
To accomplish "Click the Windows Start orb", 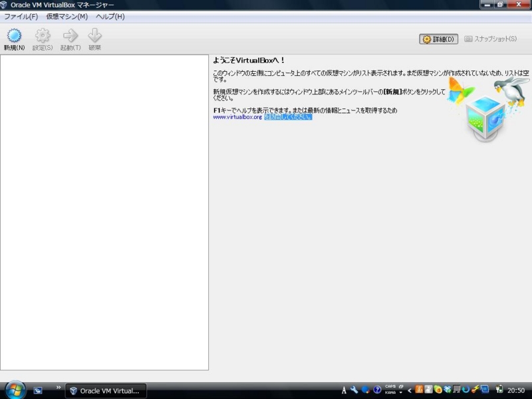I will [x=15, y=390].
